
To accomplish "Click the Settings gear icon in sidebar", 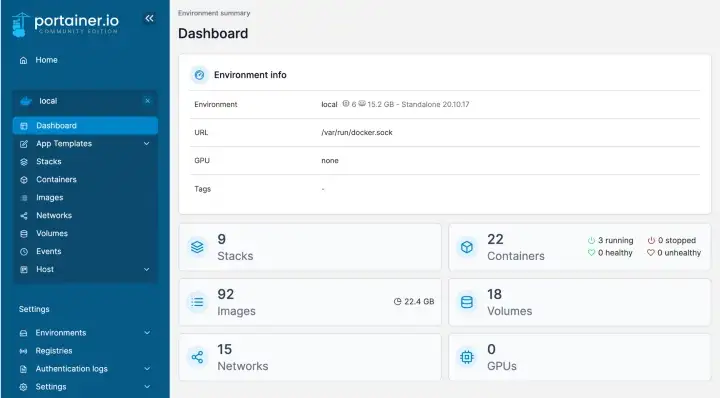I will click(23, 387).
